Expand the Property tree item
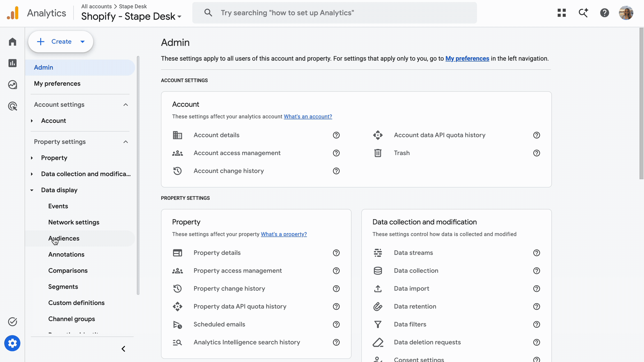Screen dimensions: 644x362 coord(32,158)
